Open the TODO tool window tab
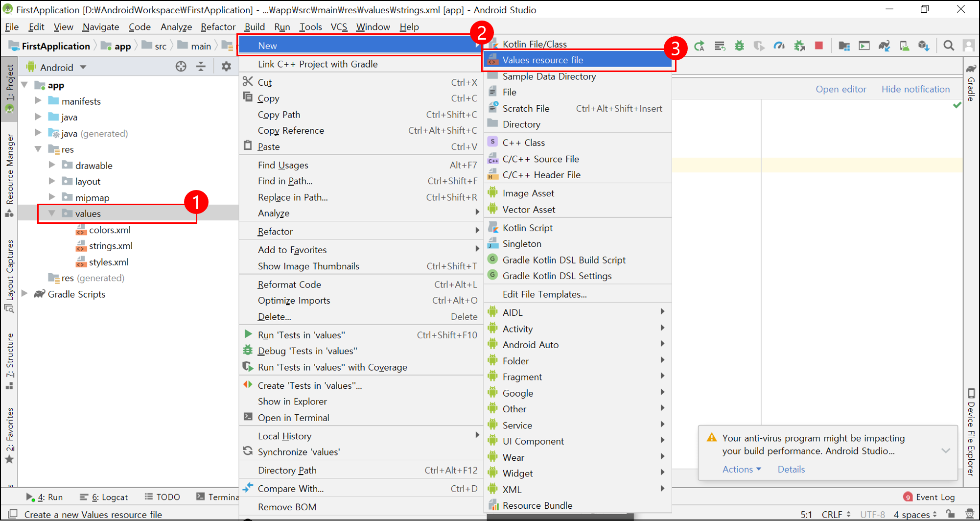 [163, 497]
